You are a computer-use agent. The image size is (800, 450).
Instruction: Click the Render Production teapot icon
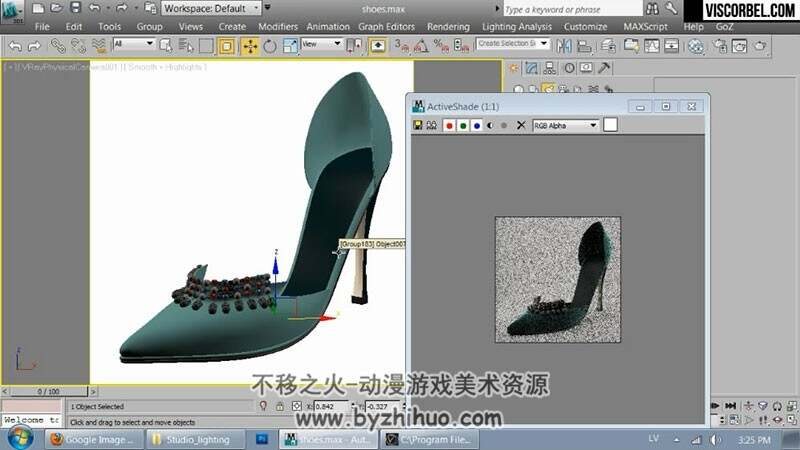pos(760,46)
